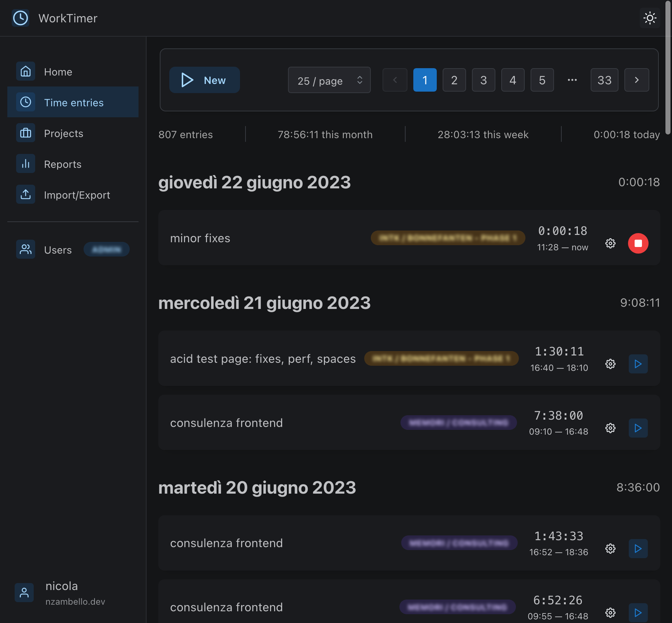This screenshot has height=623, width=672.
Task: Open the Users admin panel
Action: coord(106,249)
